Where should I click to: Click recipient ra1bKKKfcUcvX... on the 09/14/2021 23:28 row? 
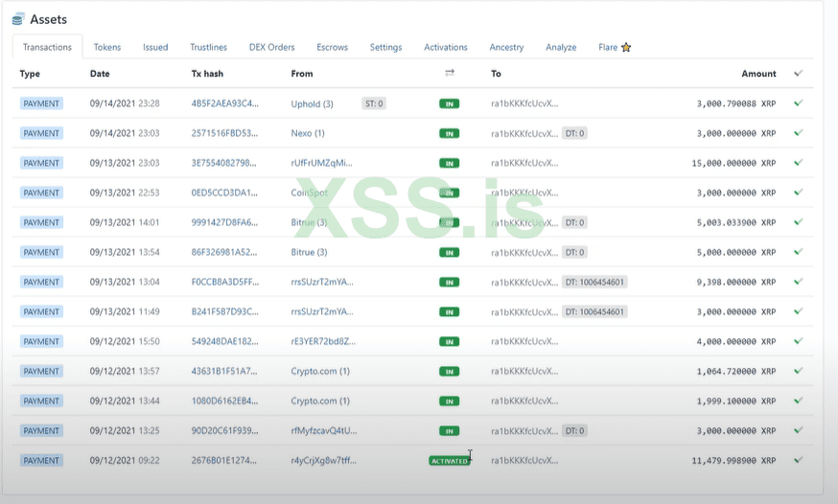click(524, 103)
